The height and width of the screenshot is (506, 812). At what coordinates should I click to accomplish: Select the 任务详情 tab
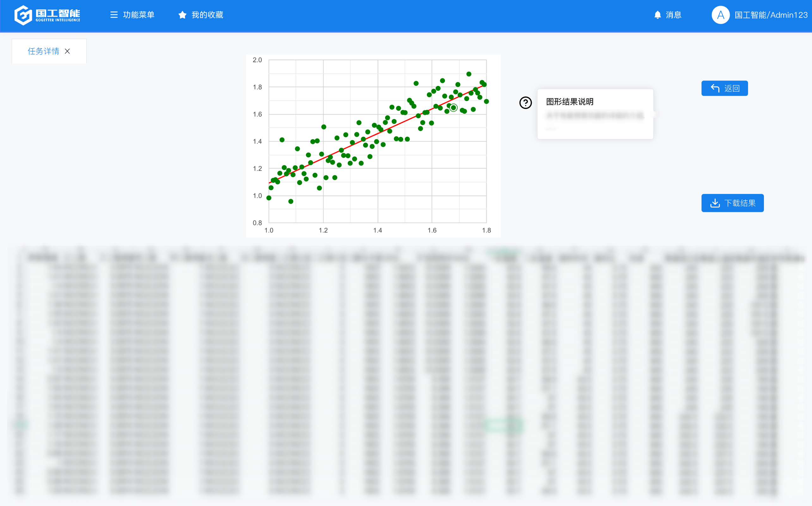(43, 51)
